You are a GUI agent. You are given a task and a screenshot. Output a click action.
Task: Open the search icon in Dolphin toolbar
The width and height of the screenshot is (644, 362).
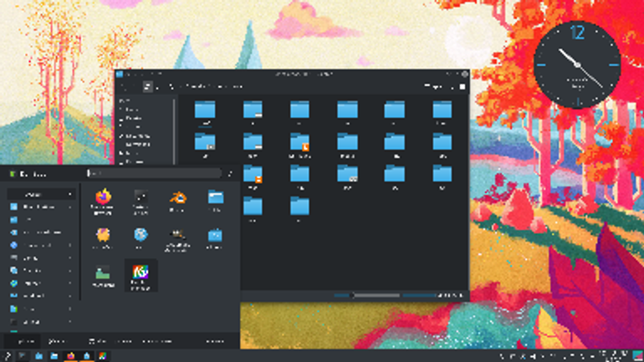pos(452,87)
